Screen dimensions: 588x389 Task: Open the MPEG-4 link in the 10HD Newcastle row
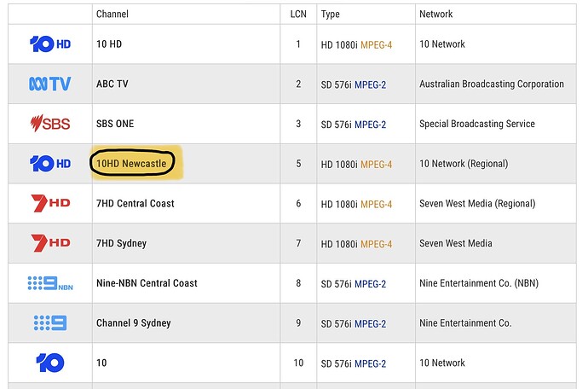376,164
